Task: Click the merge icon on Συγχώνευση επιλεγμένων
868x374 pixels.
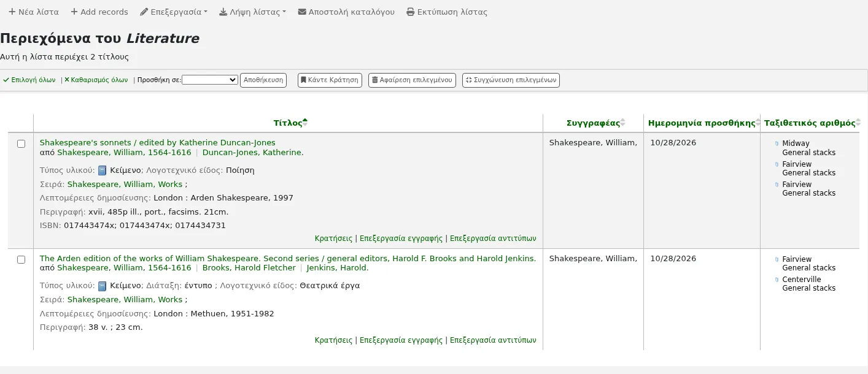Action: (x=469, y=80)
